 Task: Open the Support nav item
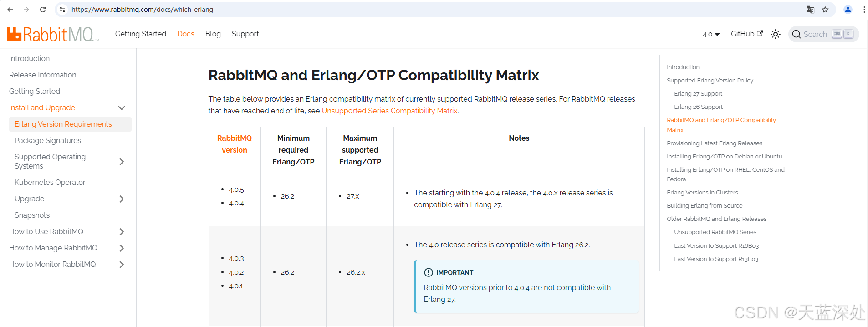click(245, 34)
